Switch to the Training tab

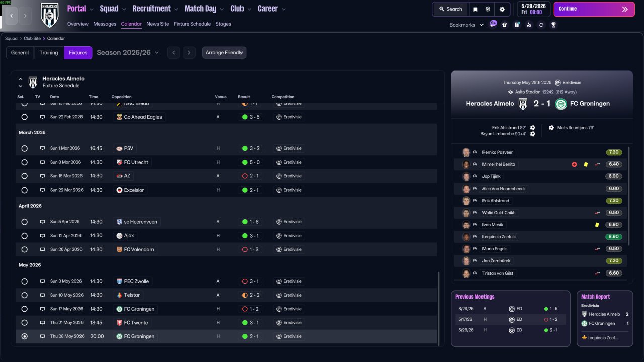point(49,53)
